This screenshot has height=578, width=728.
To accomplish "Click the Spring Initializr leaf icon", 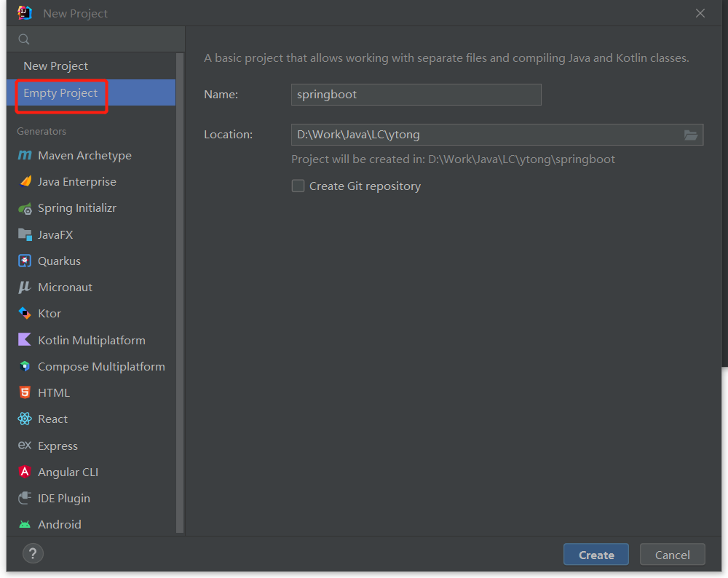I will [x=25, y=208].
